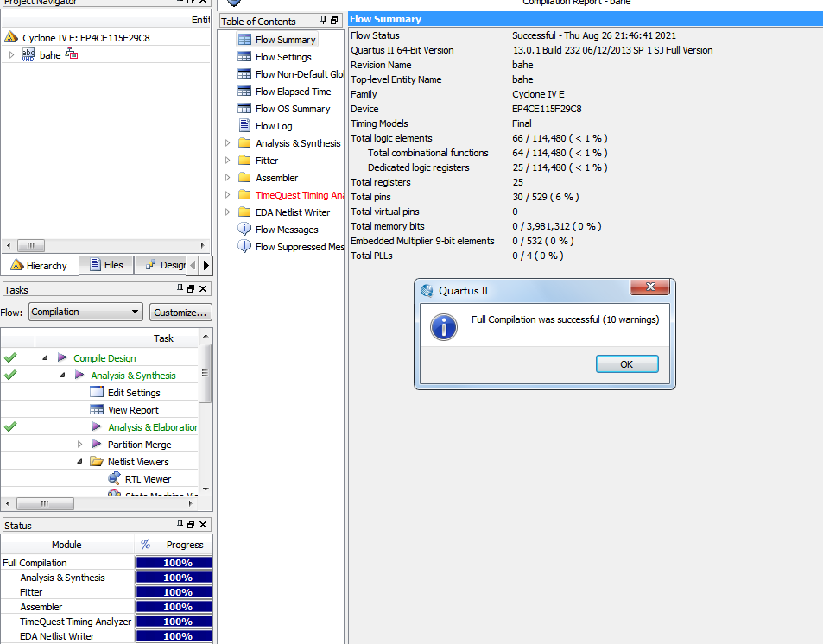Run the Compile Design play icon
The width and height of the screenshot is (823, 644).
(62, 357)
